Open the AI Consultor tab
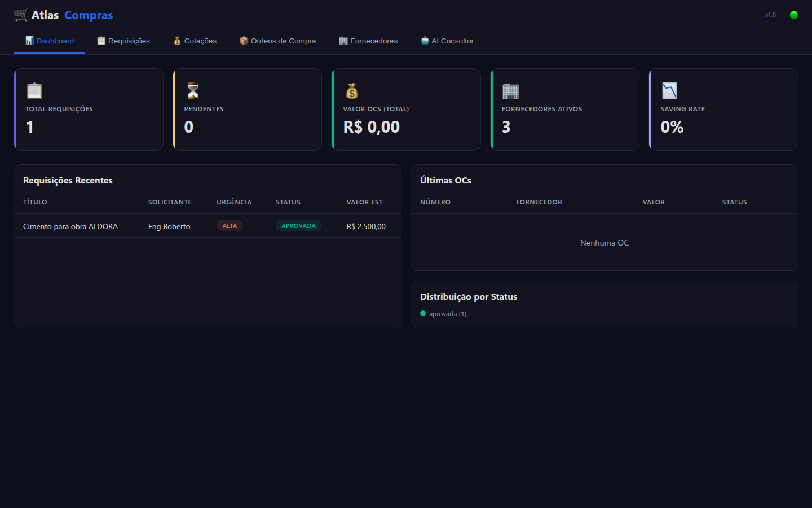This screenshot has width=812, height=508. click(x=447, y=41)
